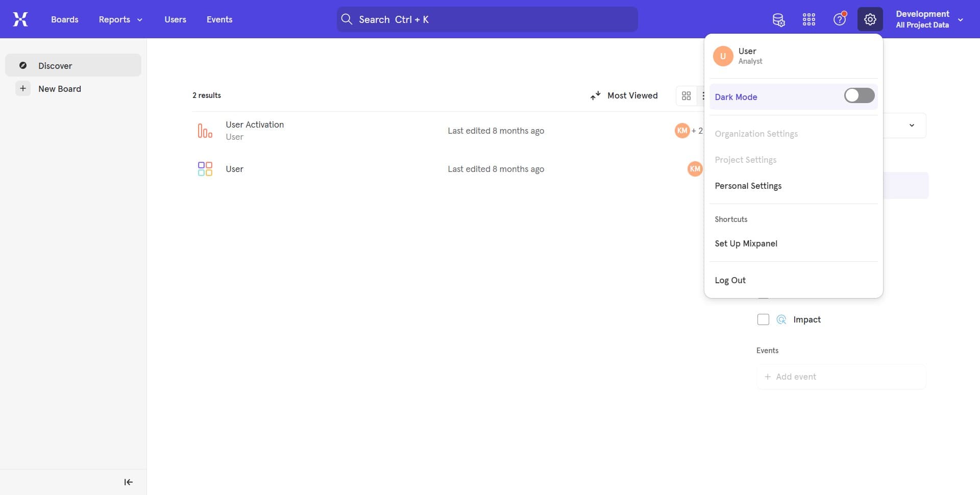Toggle the Dark Mode switch
980x495 pixels.
coord(859,96)
